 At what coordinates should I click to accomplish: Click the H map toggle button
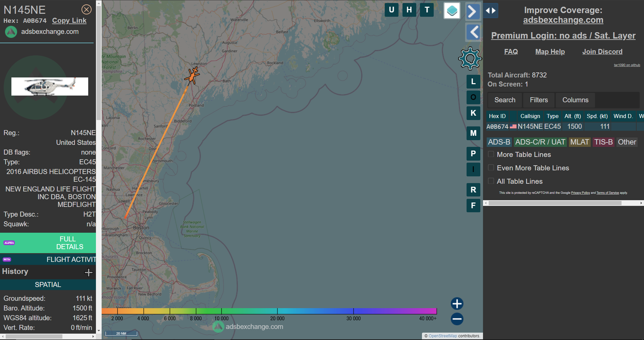pyautogui.click(x=409, y=10)
